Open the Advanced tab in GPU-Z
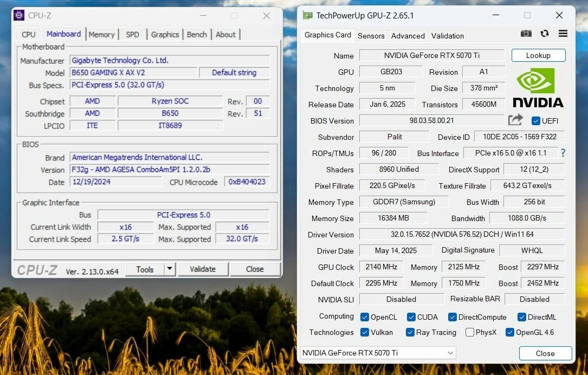Screen dimensions: 588x375 (x=408, y=36)
